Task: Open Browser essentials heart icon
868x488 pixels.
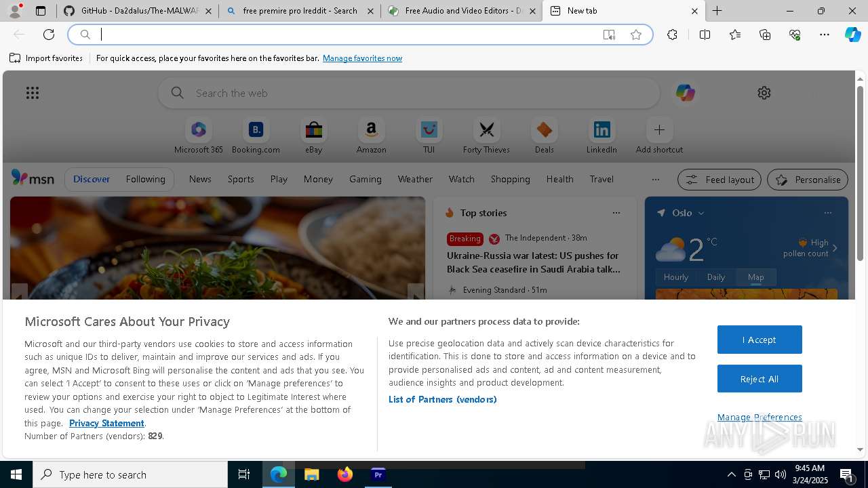Action: (x=795, y=35)
